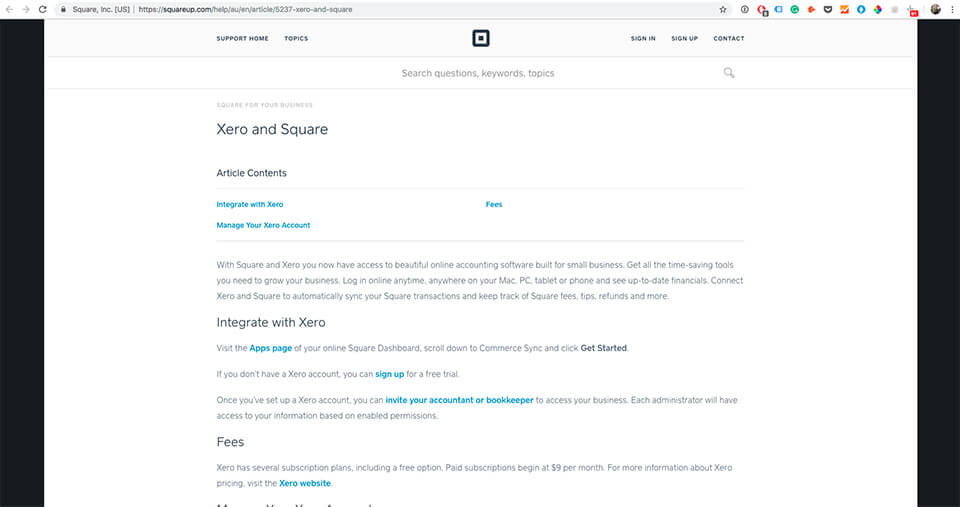Follow the Integrate with Xero contents link

[250, 205]
